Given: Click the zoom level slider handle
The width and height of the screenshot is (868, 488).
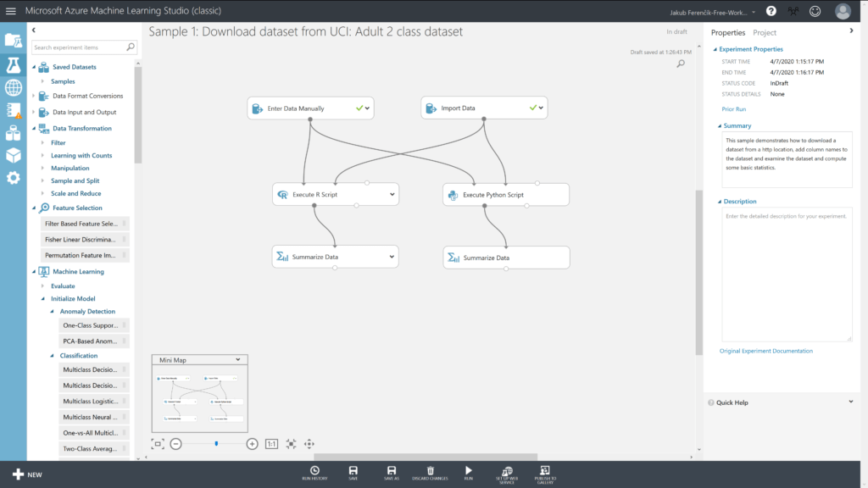Looking at the screenshot, I should pos(216,444).
